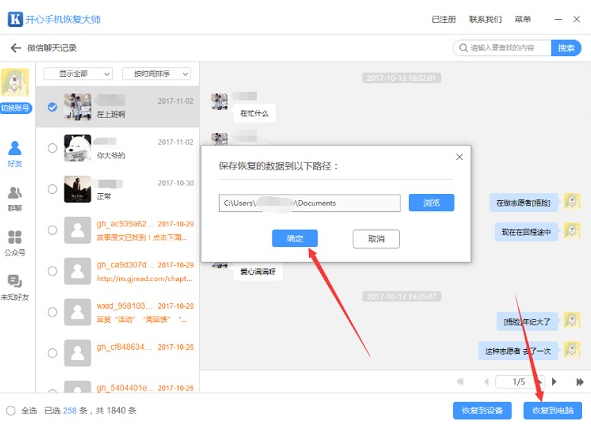
Task: Toggle the 全选 select all option
Action: click(11, 410)
